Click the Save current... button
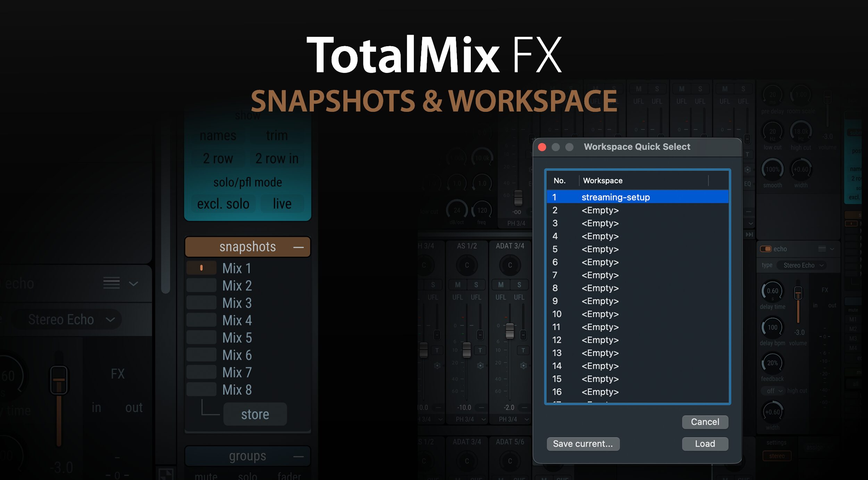This screenshot has width=868, height=480. tap(583, 444)
